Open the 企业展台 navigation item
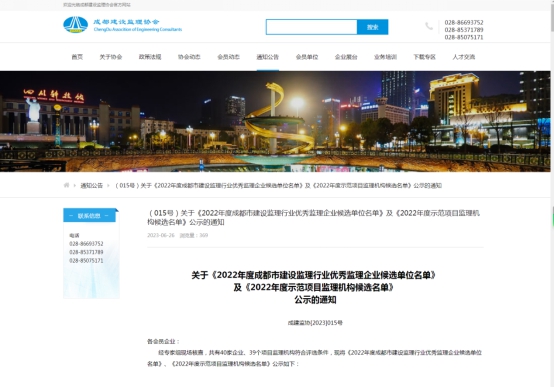This screenshot has width=554, height=387. [346, 57]
